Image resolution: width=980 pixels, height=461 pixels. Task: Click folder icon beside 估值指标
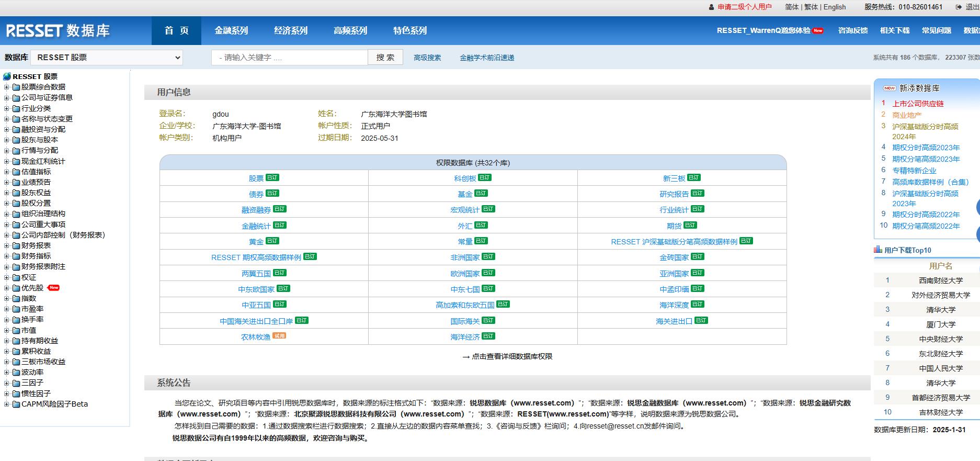coord(16,172)
